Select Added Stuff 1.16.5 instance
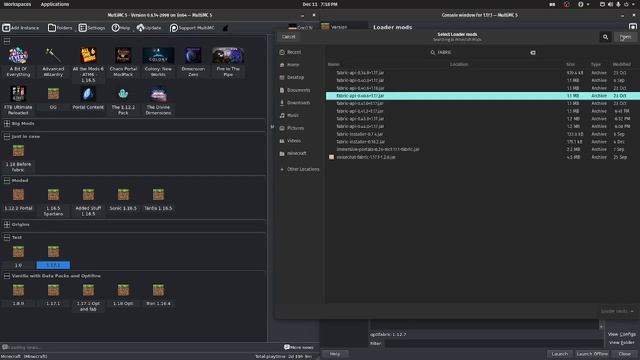The width and height of the screenshot is (640, 360). 88,195
